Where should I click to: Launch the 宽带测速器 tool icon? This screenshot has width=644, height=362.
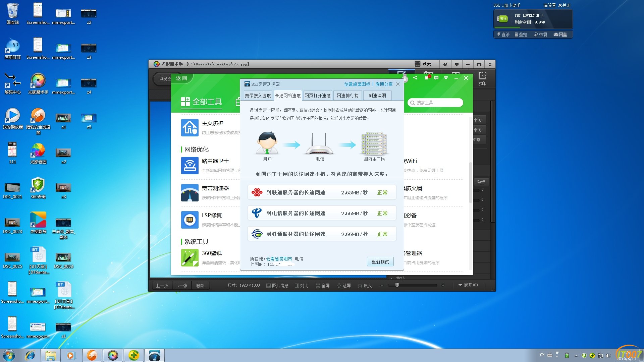point(190,193)
